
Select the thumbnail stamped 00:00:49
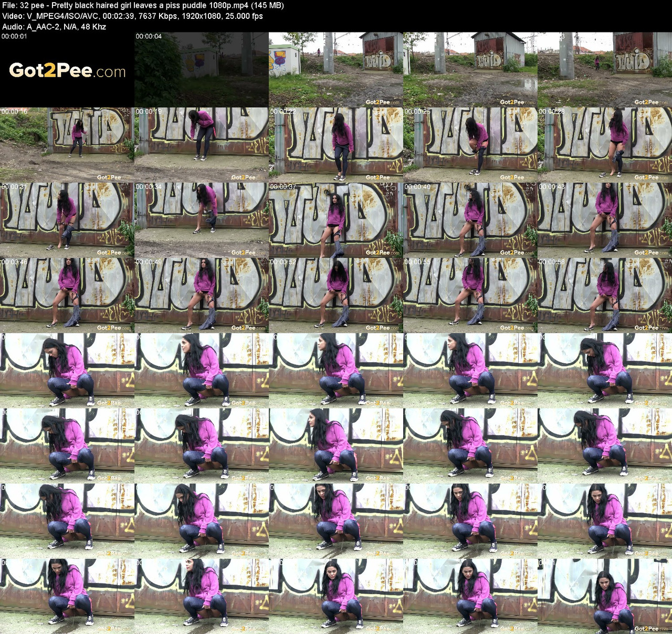pos(202,295)
